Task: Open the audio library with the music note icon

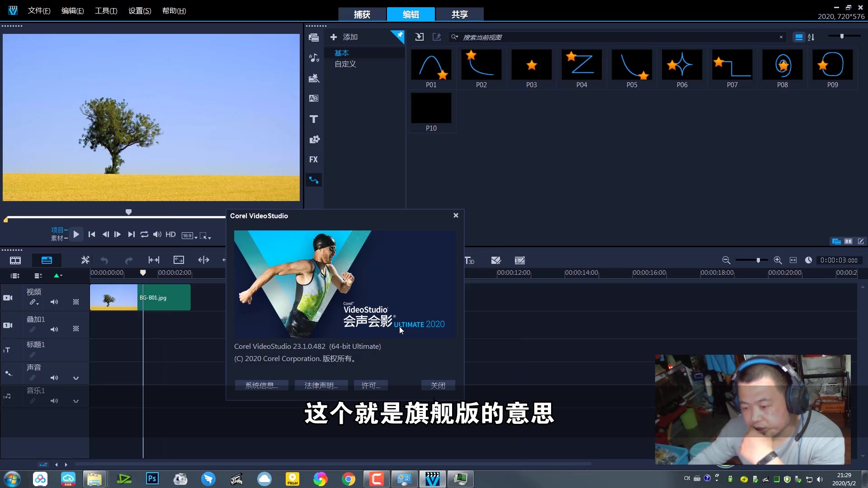Action: pos(314,57)
